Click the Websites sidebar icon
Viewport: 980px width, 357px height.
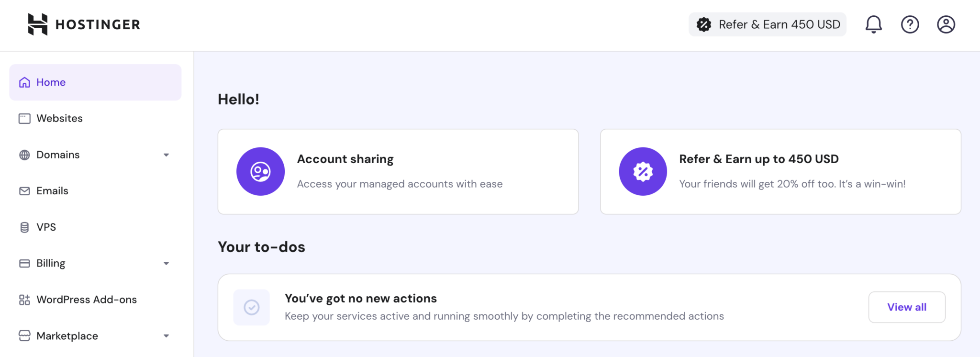(x=24, y=118)
